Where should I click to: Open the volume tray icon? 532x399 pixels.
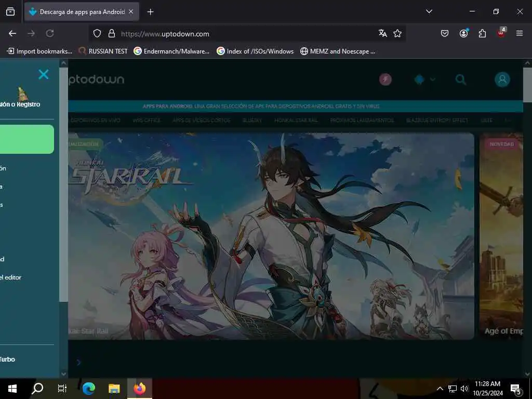tap(464, 389)
